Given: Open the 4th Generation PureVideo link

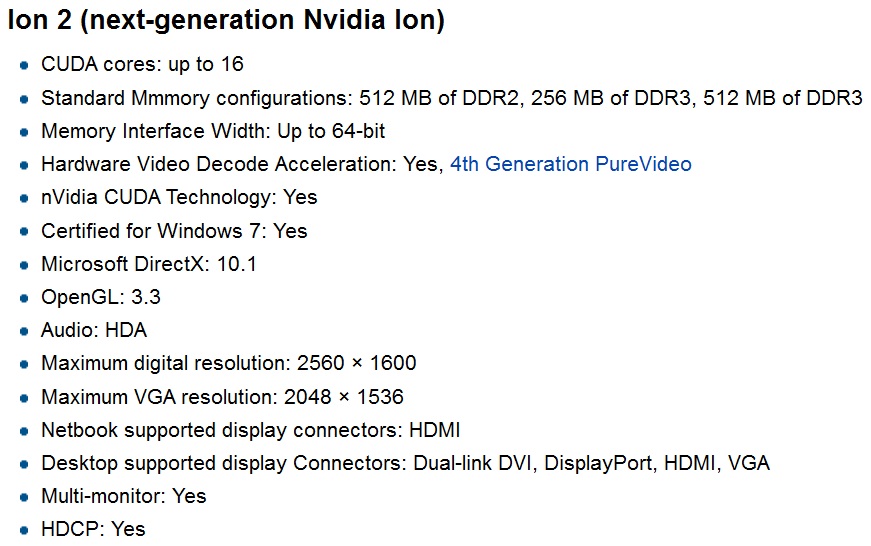Looking at the screenshot, I should coord(570,164).
